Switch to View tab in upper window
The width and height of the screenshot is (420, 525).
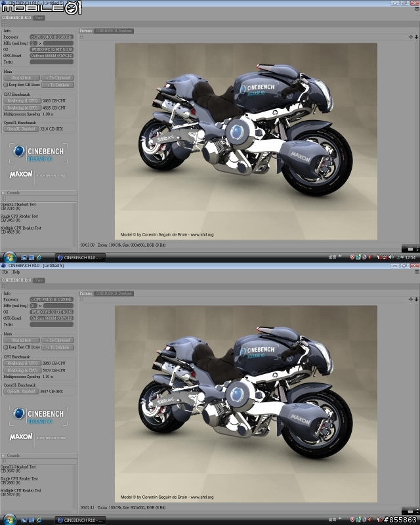tap(39, 18)
